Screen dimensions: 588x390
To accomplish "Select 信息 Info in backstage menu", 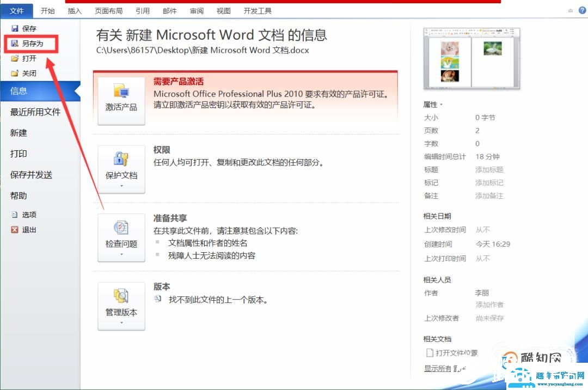I will click(40, 91).
